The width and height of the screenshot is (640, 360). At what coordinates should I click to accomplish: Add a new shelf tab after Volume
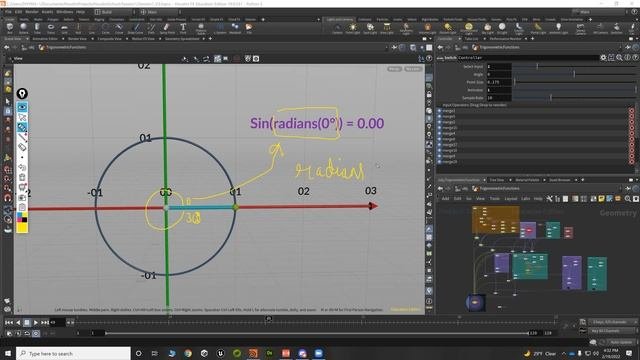coord(263,19)
